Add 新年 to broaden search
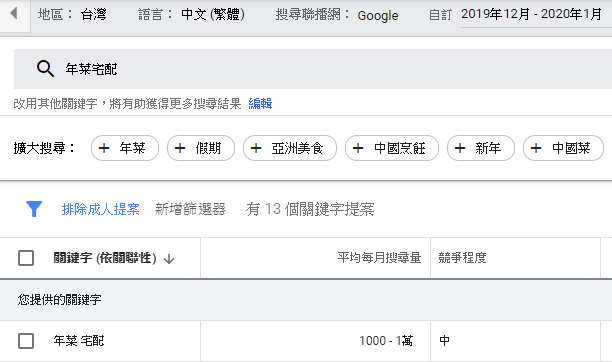612x362 pixels. [481, 148]
